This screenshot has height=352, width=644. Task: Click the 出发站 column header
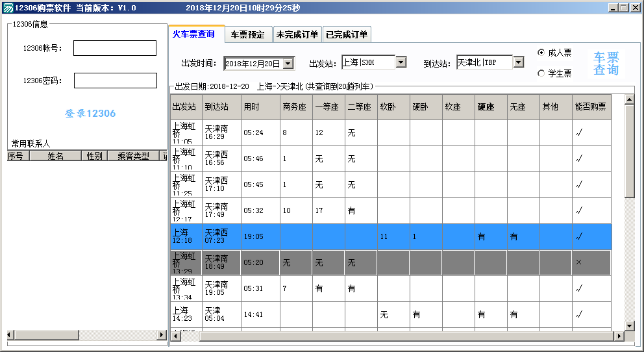click(x=186, y=107)
